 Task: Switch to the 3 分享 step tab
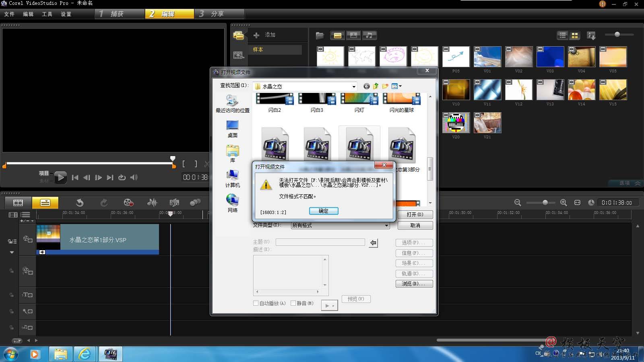coord(219,14)
